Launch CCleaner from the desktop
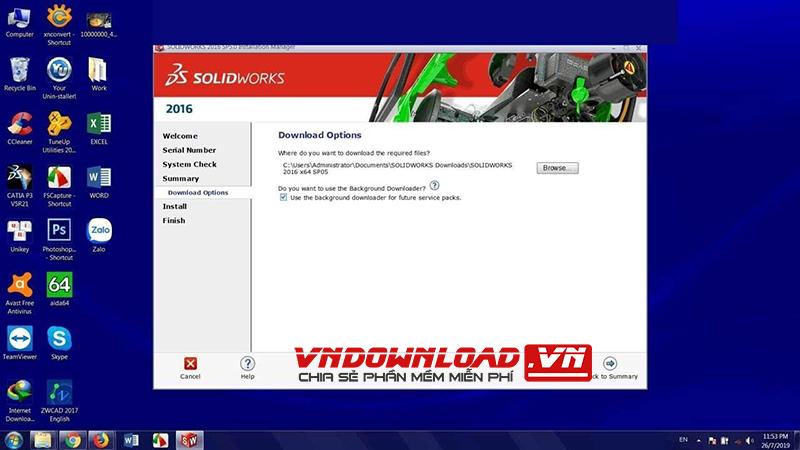Screen dimensions: 800x450 [19, 129]
